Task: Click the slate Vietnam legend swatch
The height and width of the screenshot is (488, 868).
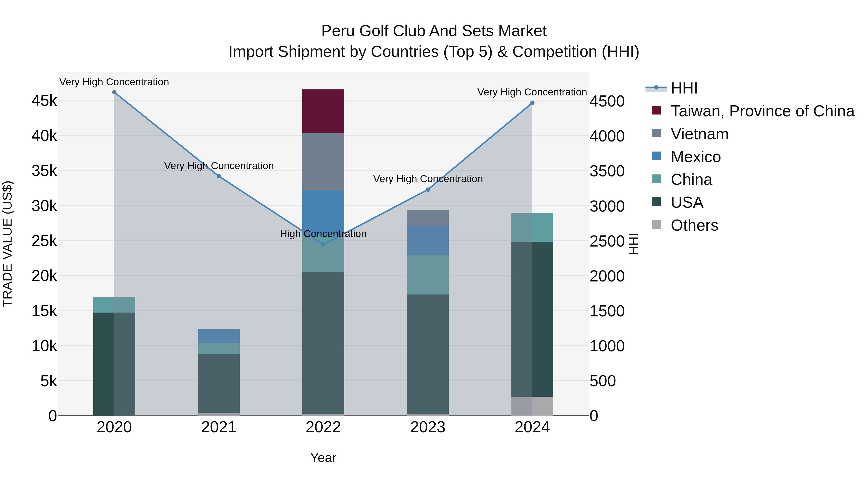Action: tap(656, 133)
